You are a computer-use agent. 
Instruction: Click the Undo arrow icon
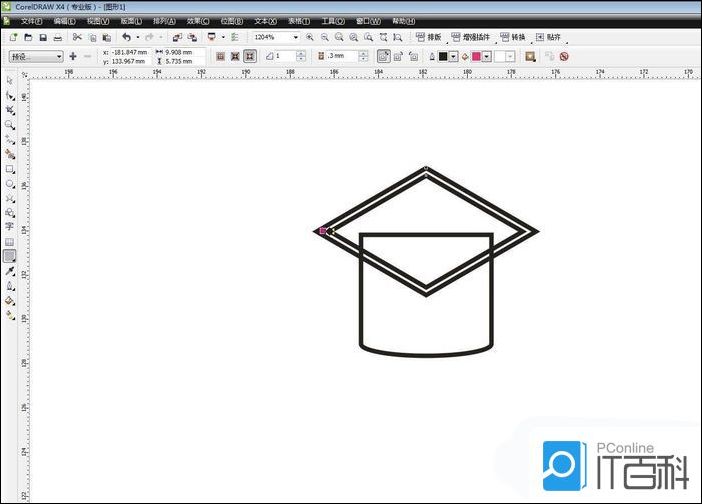click(126, 37)
